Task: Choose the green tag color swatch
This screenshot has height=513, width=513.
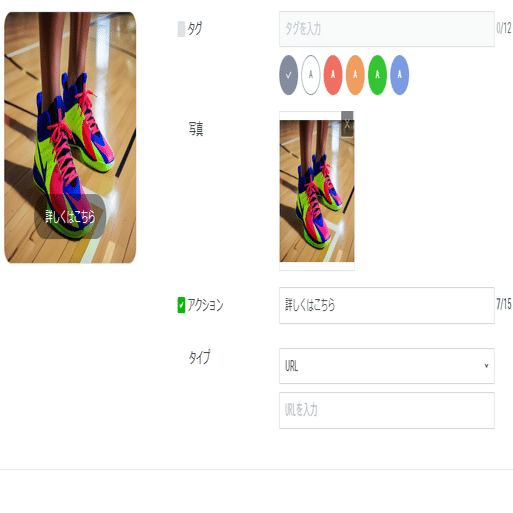Action: (x=377, y=75)
